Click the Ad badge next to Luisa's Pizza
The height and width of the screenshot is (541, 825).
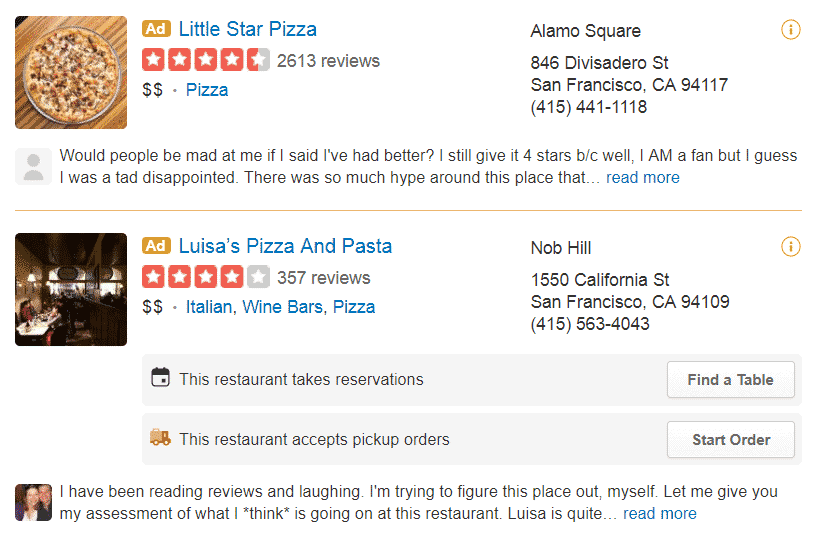pyautogui.click(x=156, y=246)
